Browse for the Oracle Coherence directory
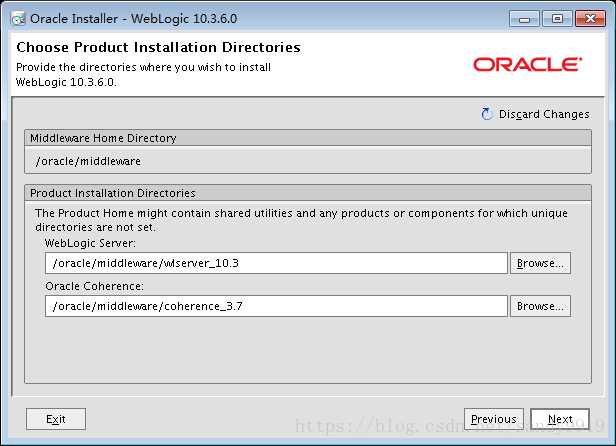The width and height of the screenshot is (616, 446). [540, 306]
